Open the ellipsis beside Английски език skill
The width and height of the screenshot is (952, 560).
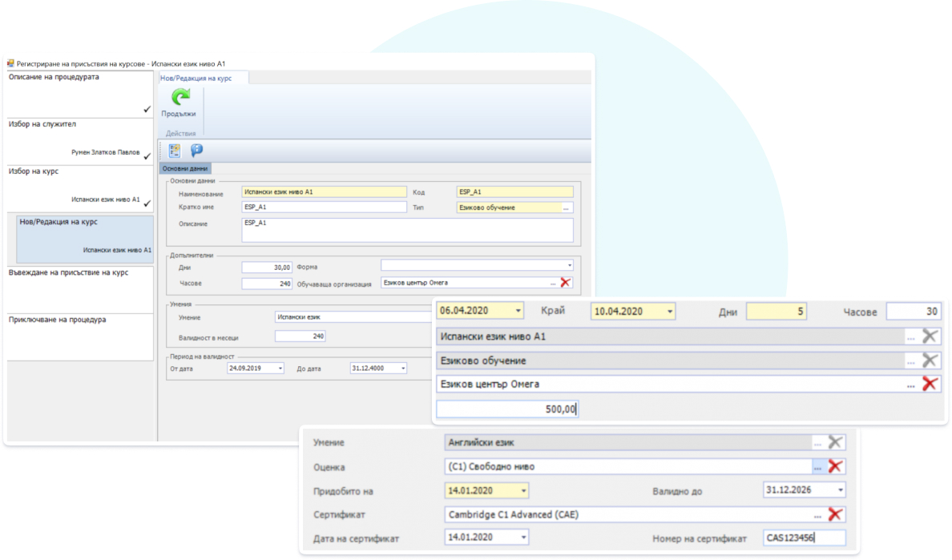pyautogui.click(x=818, y=443)
